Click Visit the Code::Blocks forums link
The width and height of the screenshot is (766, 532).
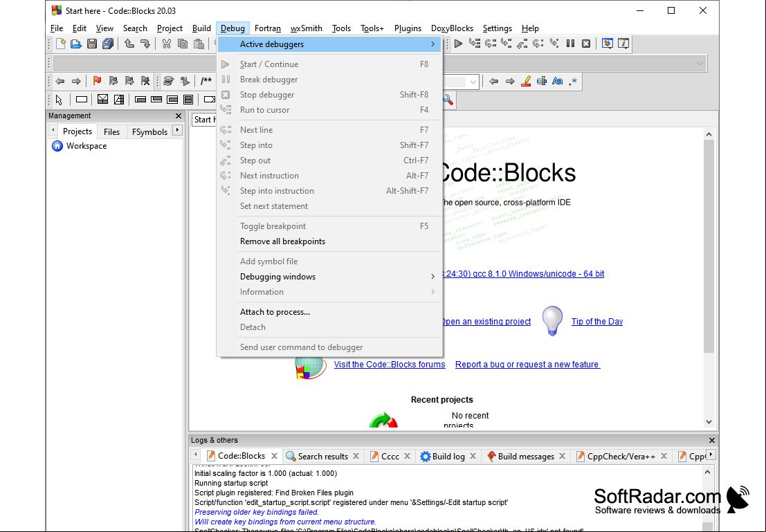point(390,365)
